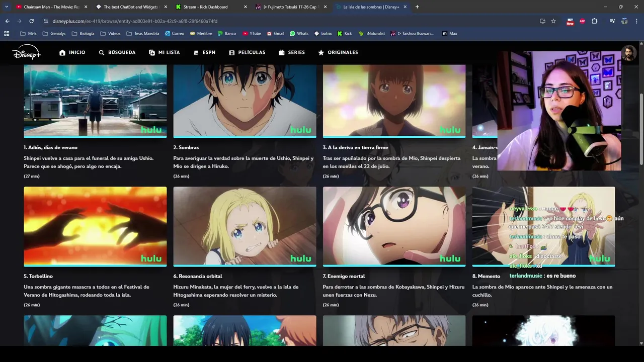Open the Videos bookmark folder
644x362 pixels.
click(111, 33)
